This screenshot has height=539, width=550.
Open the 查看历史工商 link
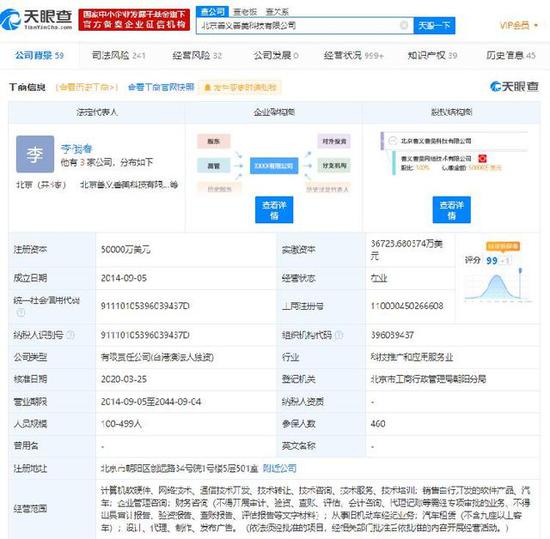87,87
